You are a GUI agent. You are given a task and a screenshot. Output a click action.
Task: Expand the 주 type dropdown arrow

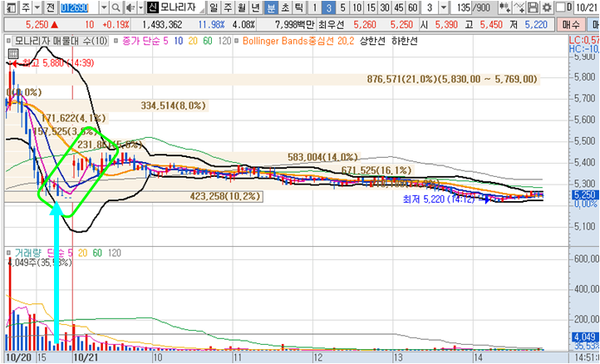tap(37, 7)
